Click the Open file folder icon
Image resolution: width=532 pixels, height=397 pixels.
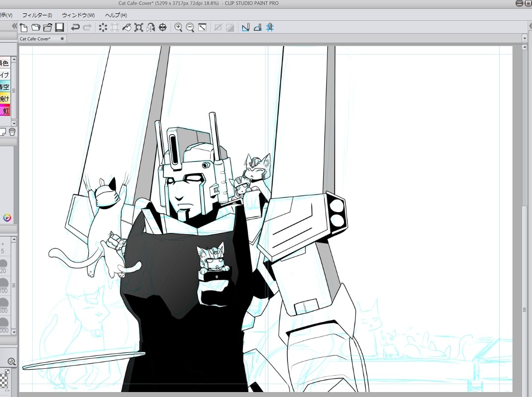pos(36,27)
